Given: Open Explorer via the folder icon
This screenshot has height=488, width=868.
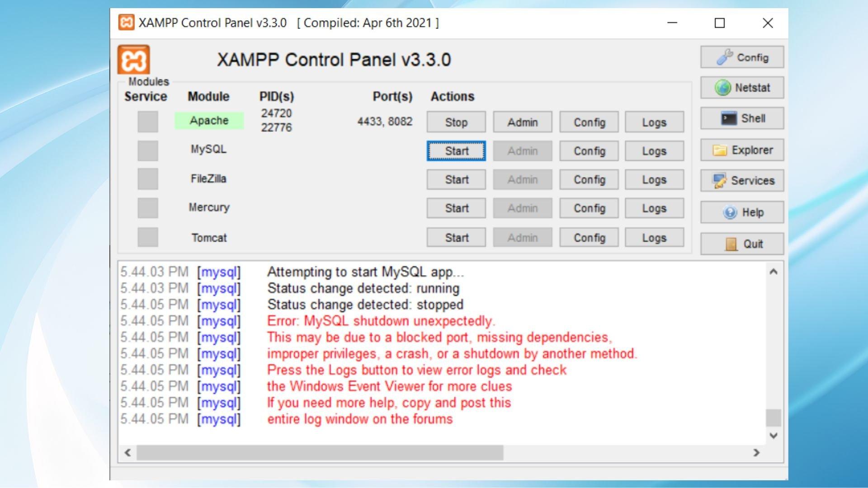Looking at the screenshot, I should coord(742,150).
